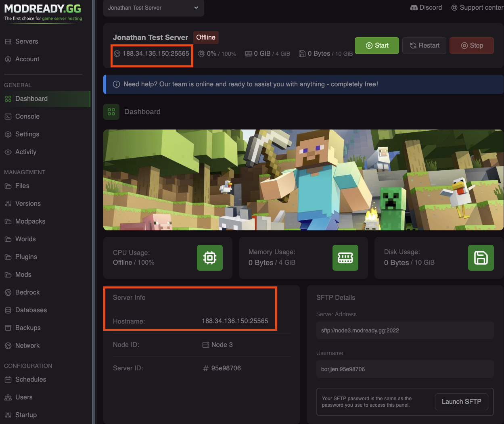Screen dimensions: 504x424
Task: Click the Launch SFTP button
Action: (461, 401)
